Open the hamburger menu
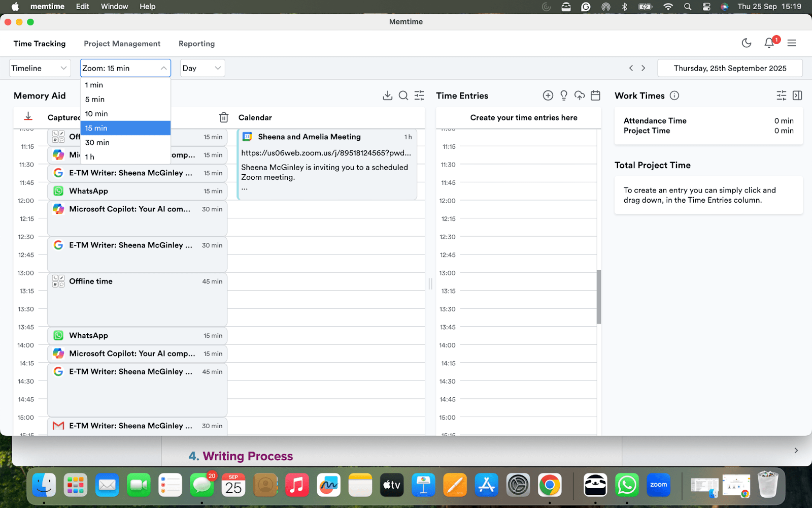812x508 pixels. tap(792, 43)
